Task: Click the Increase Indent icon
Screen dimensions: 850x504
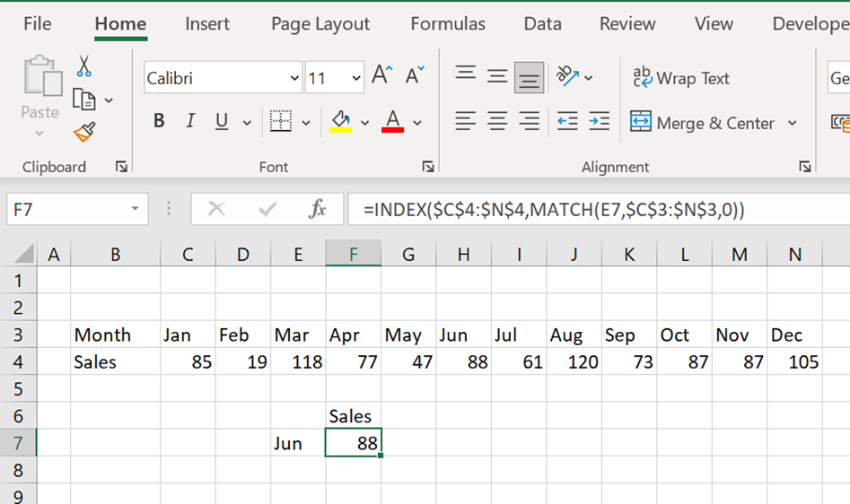Action: click(x=599, y=121)
